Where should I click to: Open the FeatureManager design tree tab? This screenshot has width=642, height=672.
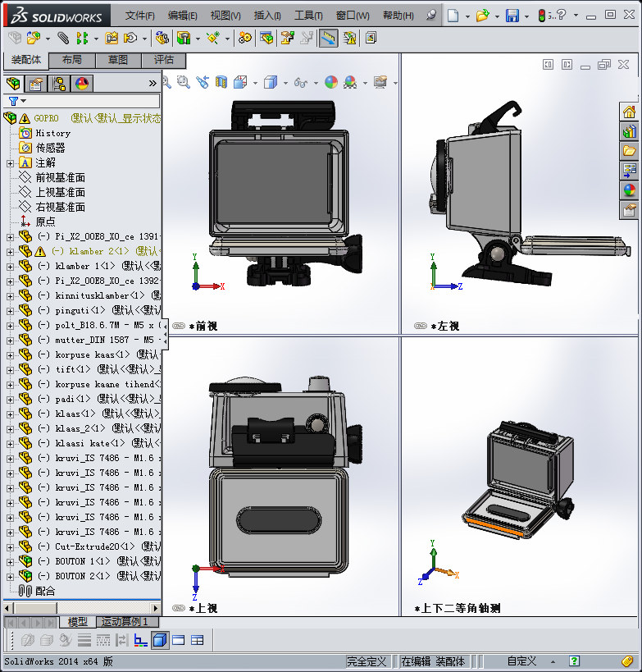pyautogui.click(x=14, y=84)
